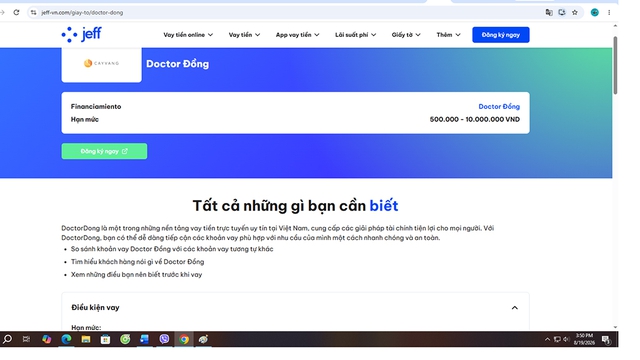Click Tất cả những gì bạn cần biết heading

coord(295,206)
